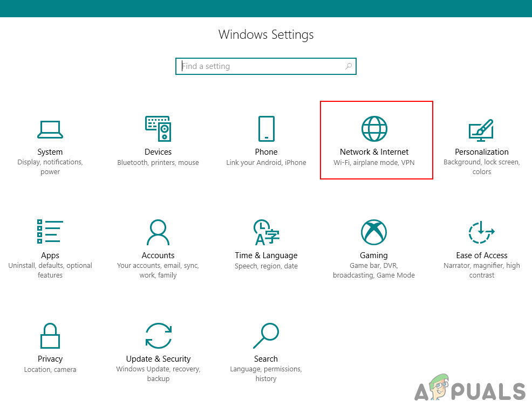Click the Bluetooth, printers, mouse description text
The width and height of the screenshot is (532, 408).
pos(158,162)
